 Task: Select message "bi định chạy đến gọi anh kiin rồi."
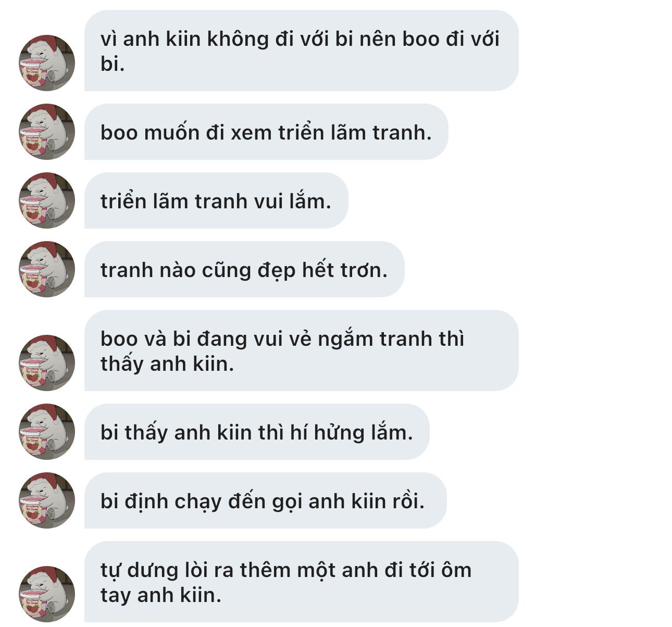[266, 500]
